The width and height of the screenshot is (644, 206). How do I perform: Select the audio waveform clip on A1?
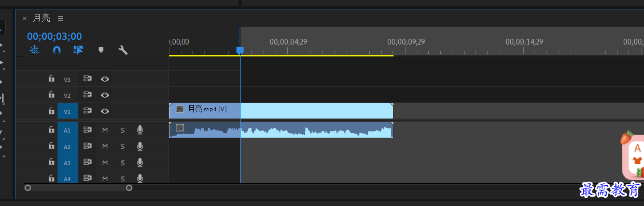click(x=281, y=130)
